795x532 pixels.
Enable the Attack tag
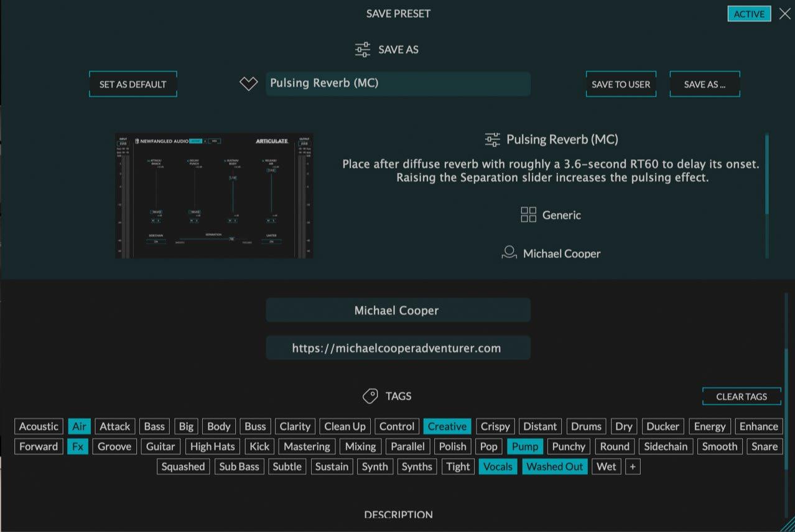(115, 426)
